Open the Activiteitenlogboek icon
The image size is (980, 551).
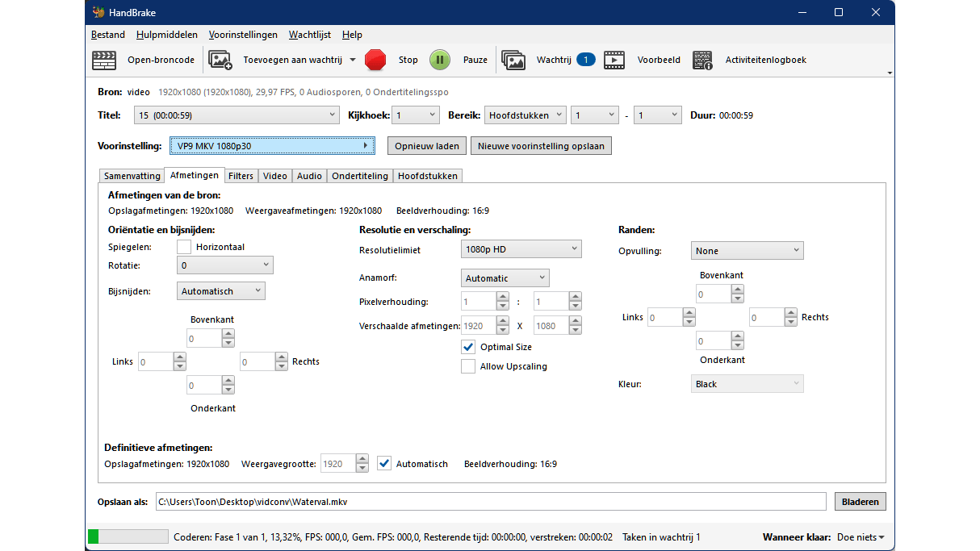click(702, 60)
